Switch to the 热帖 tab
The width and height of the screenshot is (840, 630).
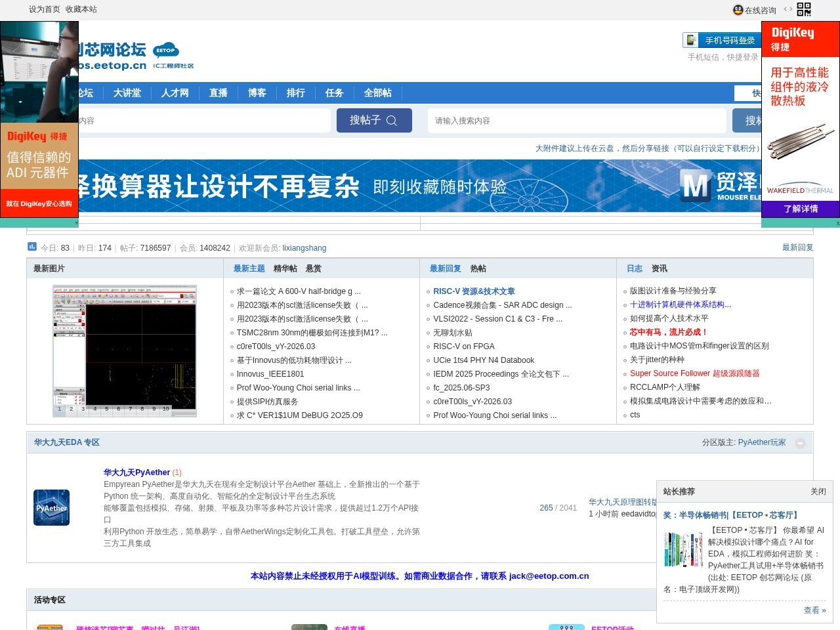[478, 268]
